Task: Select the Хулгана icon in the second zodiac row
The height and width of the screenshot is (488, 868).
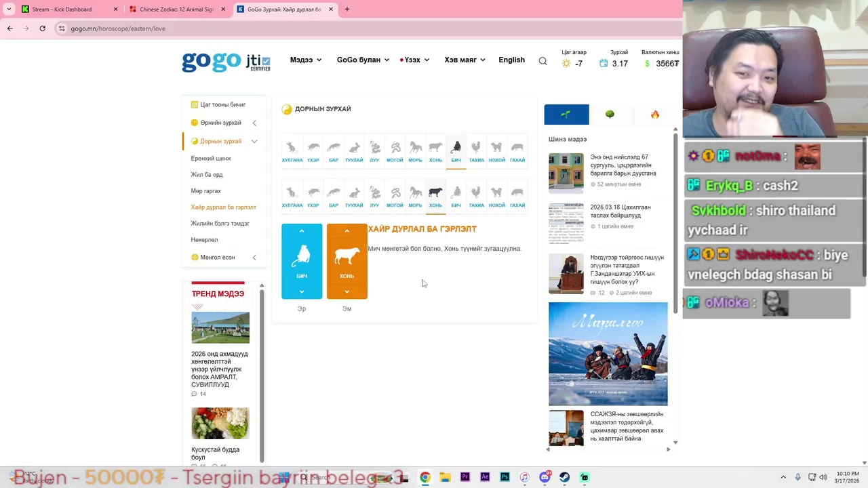Action: 292,193
